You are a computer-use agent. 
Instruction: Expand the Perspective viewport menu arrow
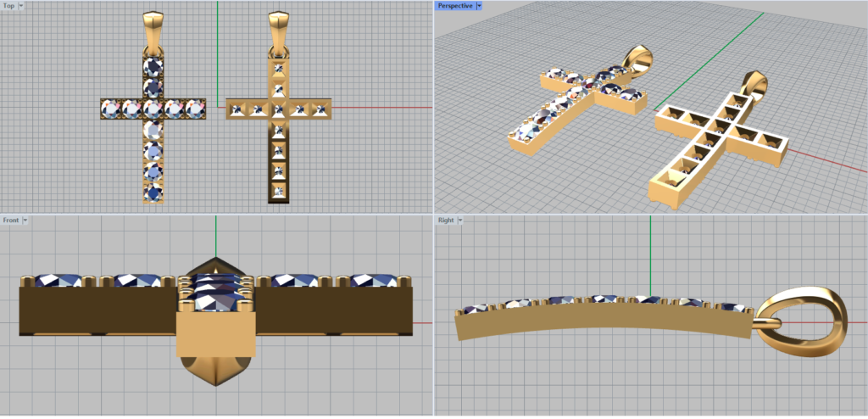click(479, 5)
